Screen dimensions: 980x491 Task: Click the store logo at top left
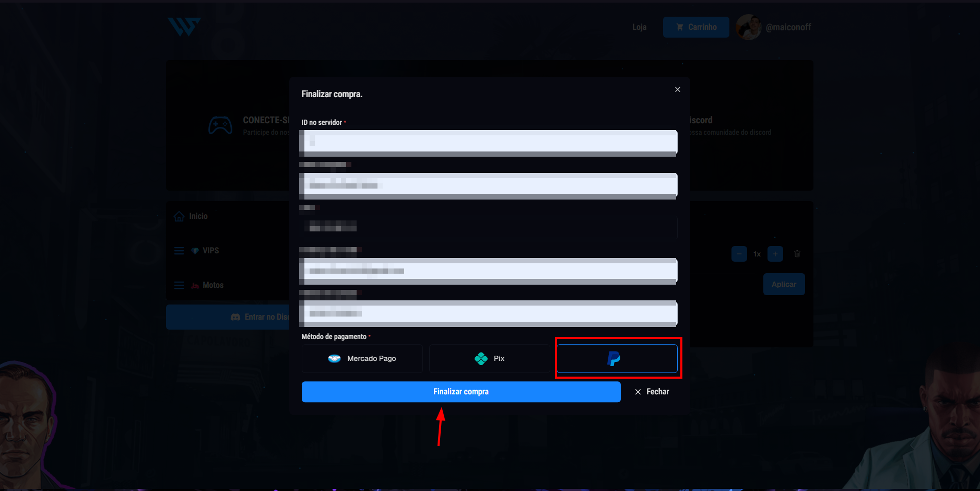point(184,27)
